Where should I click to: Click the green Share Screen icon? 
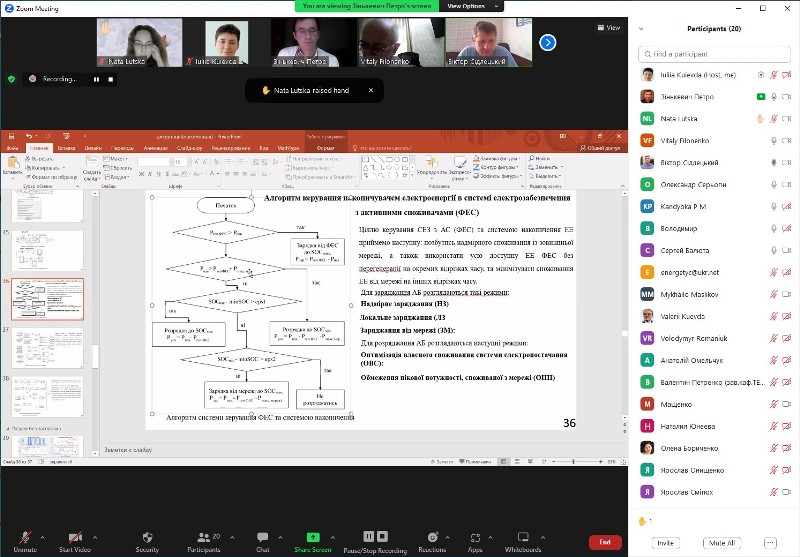point(313,537)
